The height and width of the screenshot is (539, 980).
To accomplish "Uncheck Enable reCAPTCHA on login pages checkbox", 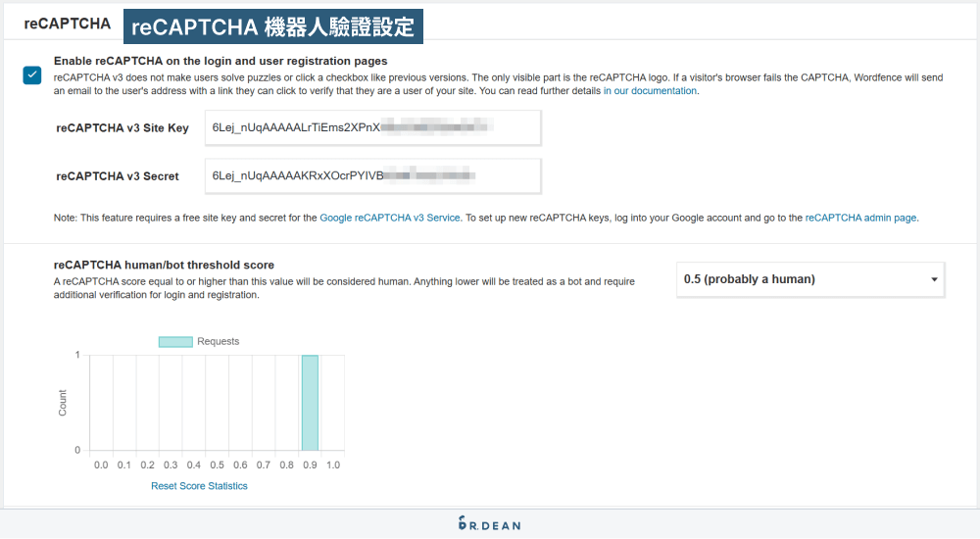I will tap(32, 75).
